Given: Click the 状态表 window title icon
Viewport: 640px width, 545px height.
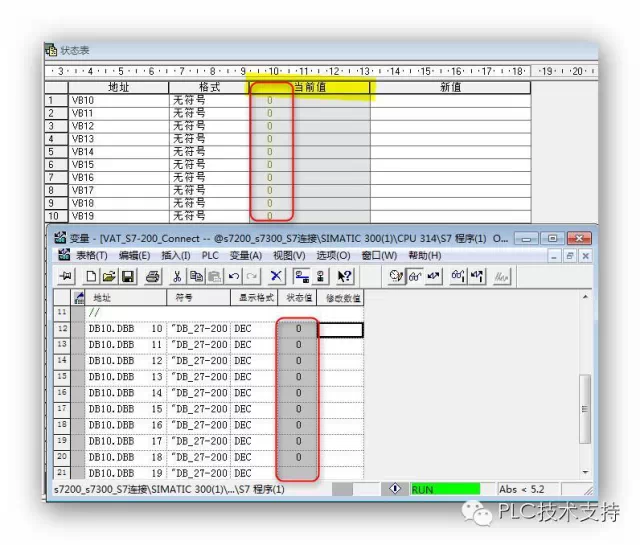Looking at the screenshot, I should (51, 50).
